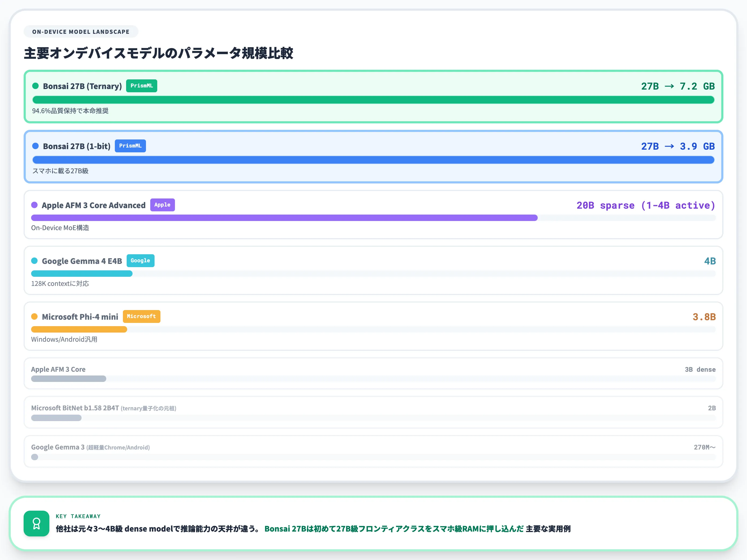The height and width of the screenshot is (560, 747).
Task: Click the 3.8B value on Phi-4 row
Action: pyautogui.click(x=704, y=317)
